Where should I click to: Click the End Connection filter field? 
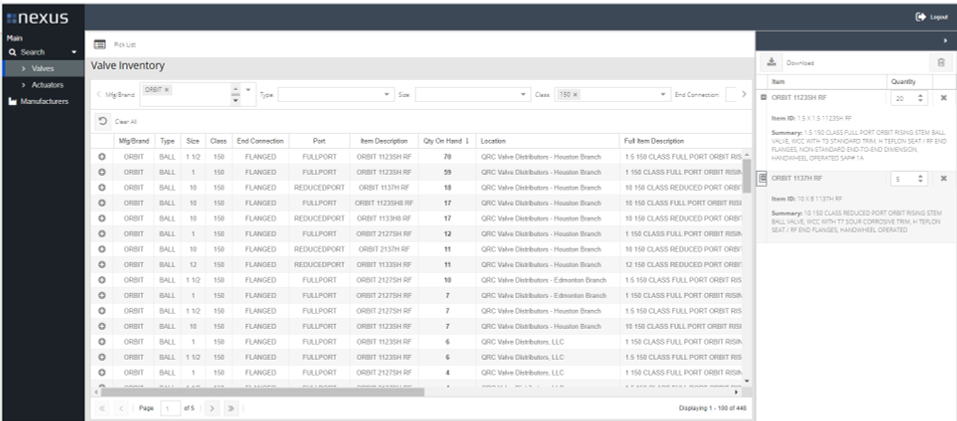730,95
